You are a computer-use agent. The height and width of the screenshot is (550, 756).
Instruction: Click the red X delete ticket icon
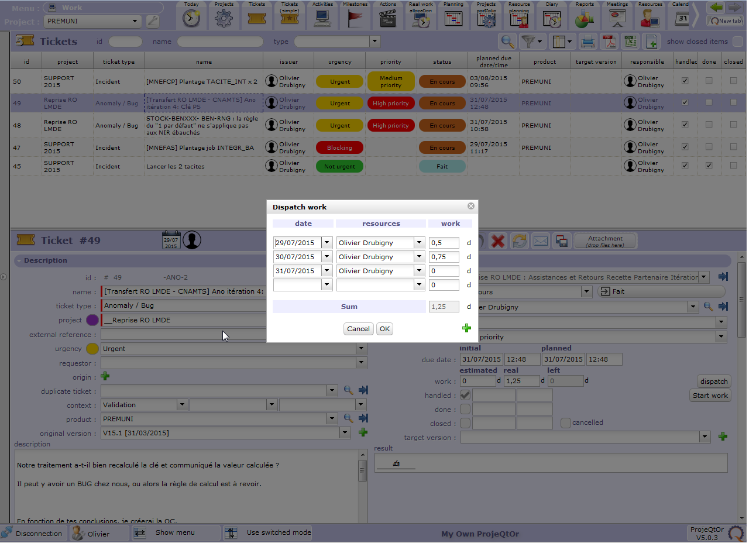[498, 241]
